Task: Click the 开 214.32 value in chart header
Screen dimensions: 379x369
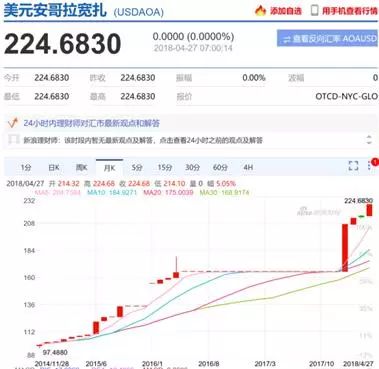Action: point(65,184)
